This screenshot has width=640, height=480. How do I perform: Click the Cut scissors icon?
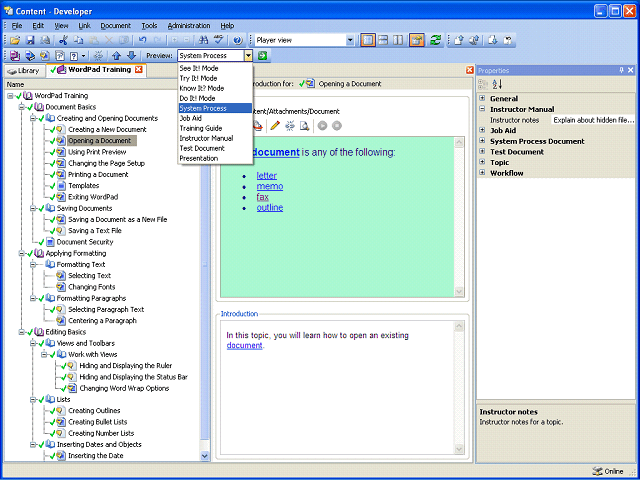pyautogui.click(x=63, y=40)
